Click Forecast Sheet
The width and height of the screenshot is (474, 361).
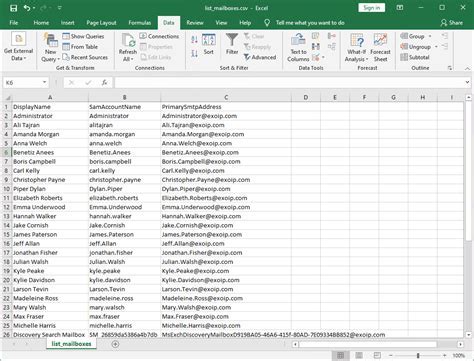[x=380, y=48]
